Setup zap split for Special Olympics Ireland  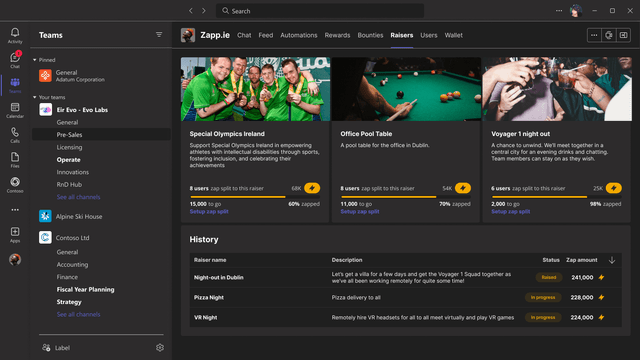pyautogui.click(x=209, y=211)
